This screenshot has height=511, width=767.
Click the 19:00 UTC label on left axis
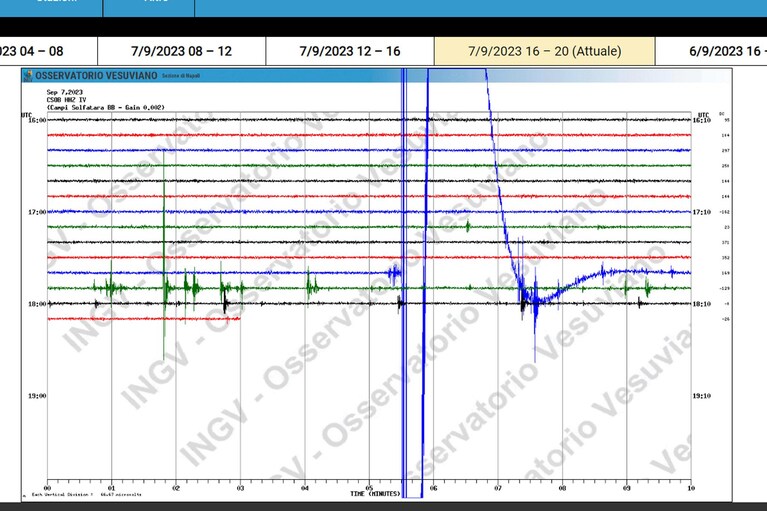(37, 396)
